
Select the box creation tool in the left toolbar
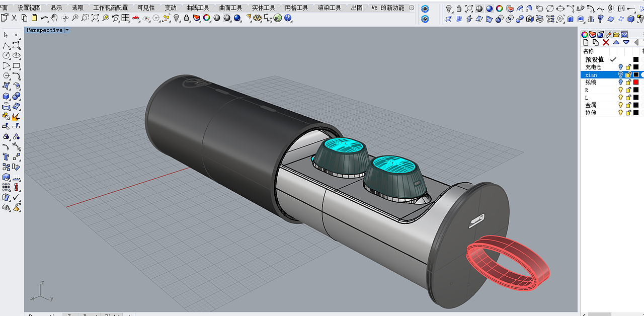[6, 96]
